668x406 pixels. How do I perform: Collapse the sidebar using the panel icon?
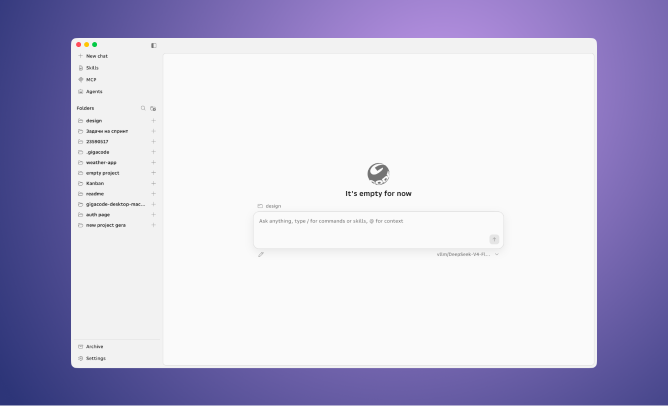pyautogui.click(x=154, y=46)
